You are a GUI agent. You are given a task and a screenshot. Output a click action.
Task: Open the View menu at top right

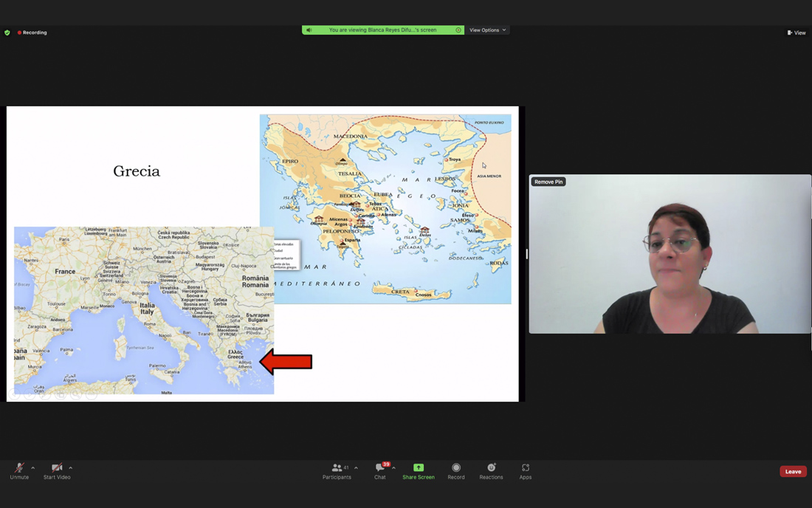pyautogui.click(x=796, y=32)
